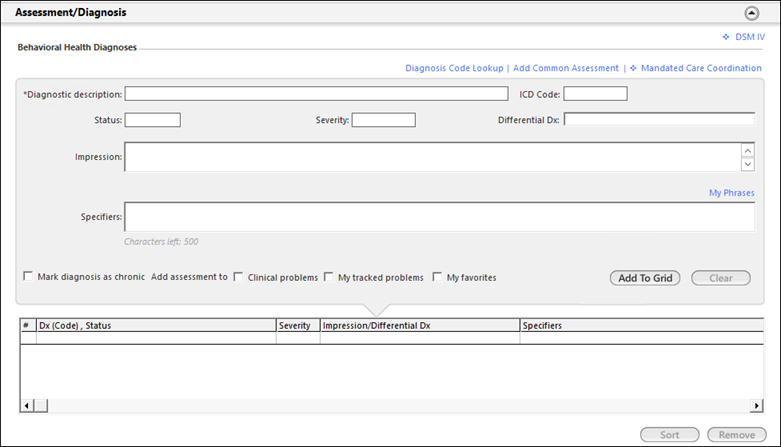The height and width of the screenshot is (447, 781).
Task: Enable the Clinical problems checkbox
Action: 239,277
